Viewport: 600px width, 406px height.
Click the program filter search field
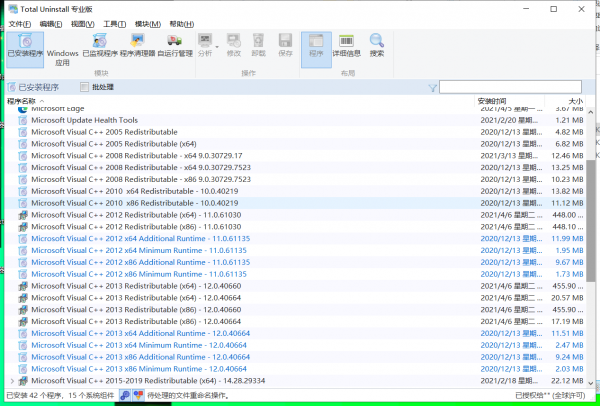(510, 87)
